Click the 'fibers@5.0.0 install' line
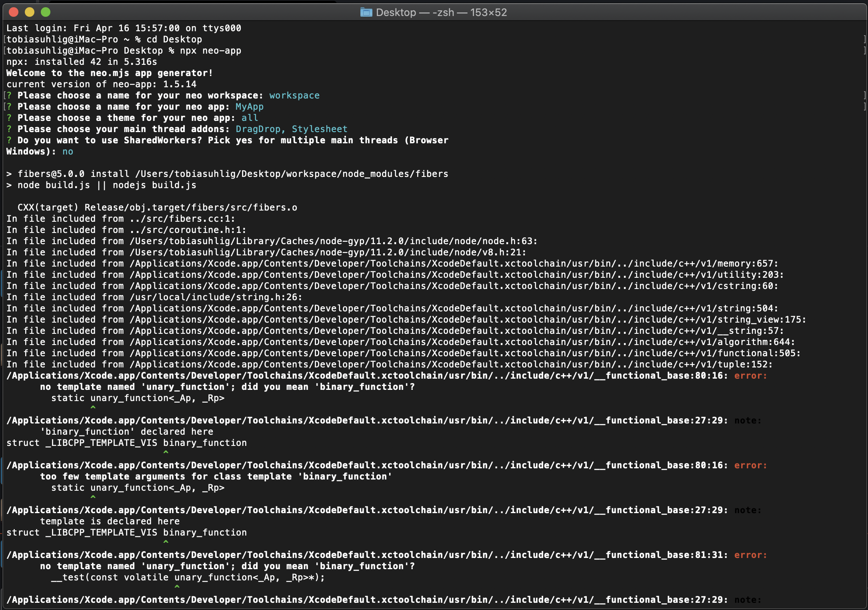Viewport: 868px width, 610px height. 227,174
